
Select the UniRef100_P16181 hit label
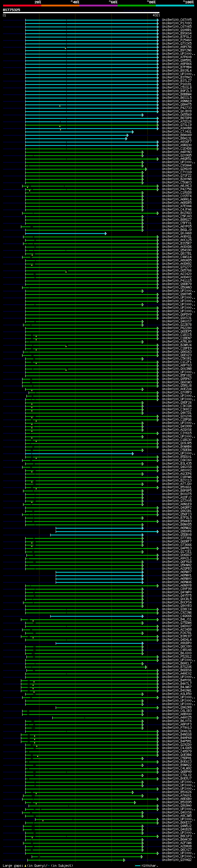click(177, 84)
